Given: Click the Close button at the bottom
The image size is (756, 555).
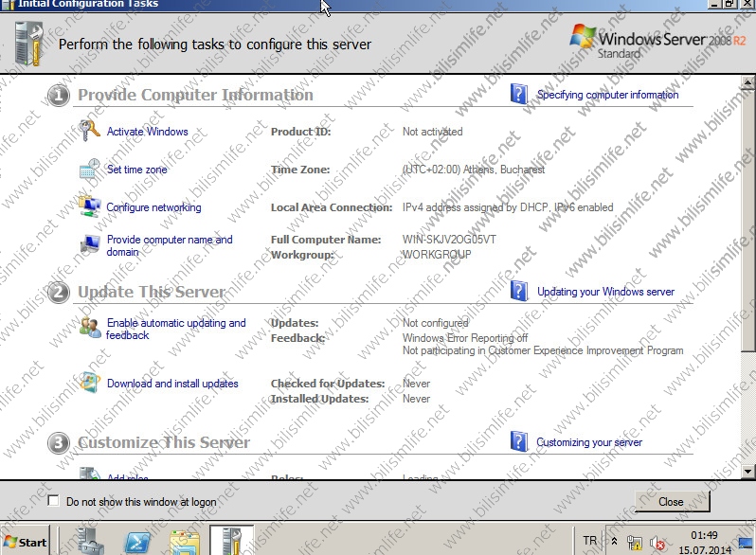Looking at the screenshot, I should [672, 501].
